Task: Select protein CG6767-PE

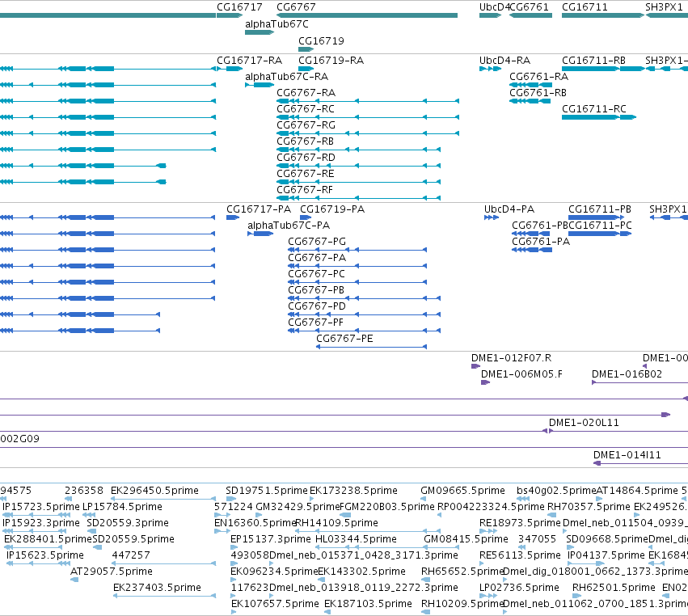Action: (371, 347)
